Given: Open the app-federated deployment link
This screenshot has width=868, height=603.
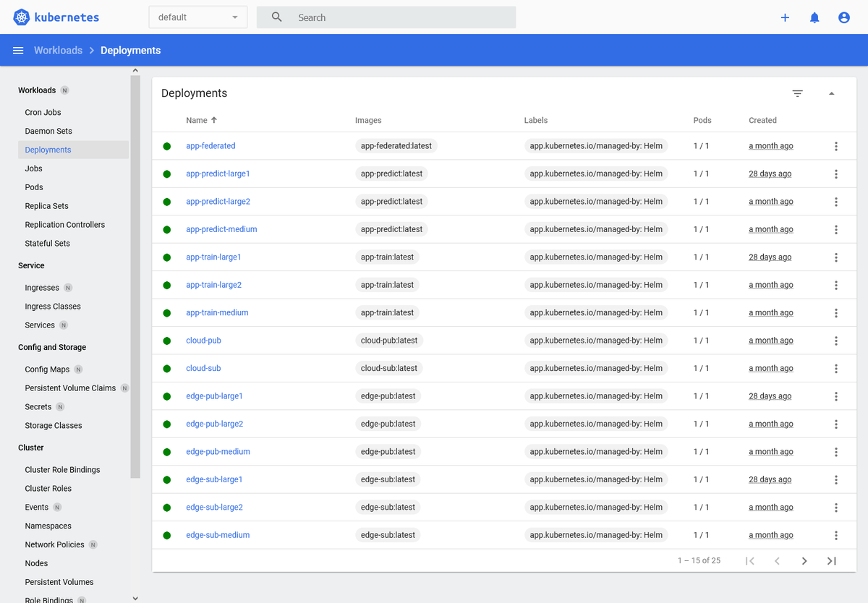Looking at the screenshot, I should point(210,146).
